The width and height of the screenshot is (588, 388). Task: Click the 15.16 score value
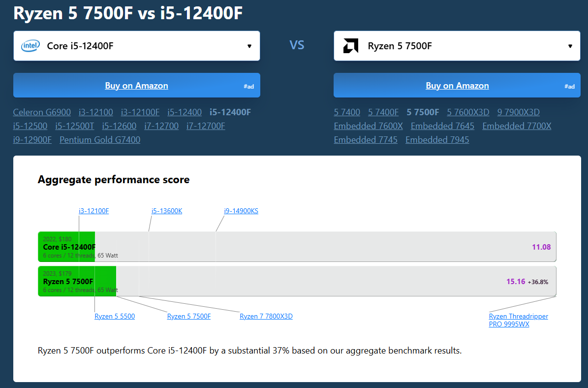point(516,282)
